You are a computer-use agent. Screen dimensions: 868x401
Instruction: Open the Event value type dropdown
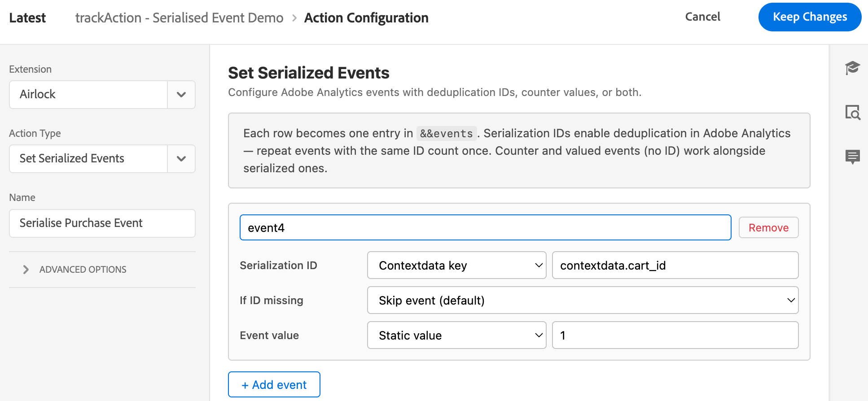(x=457, y=336)
